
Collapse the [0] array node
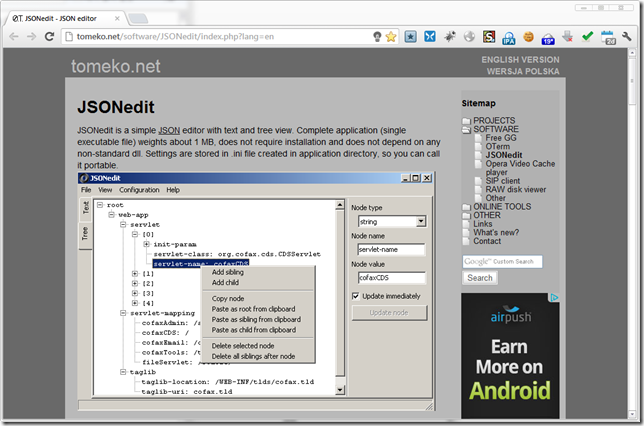coord(135,234)
